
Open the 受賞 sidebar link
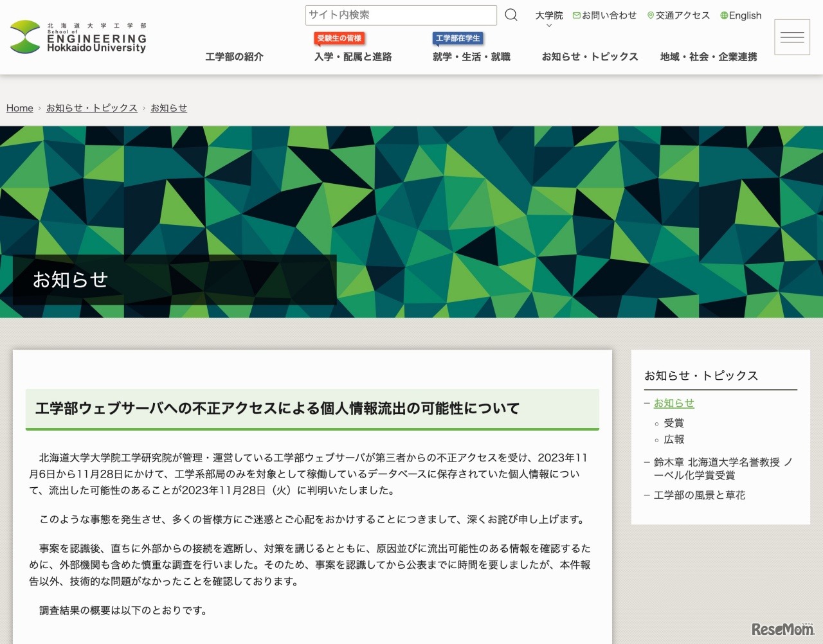tap(674, 423)
